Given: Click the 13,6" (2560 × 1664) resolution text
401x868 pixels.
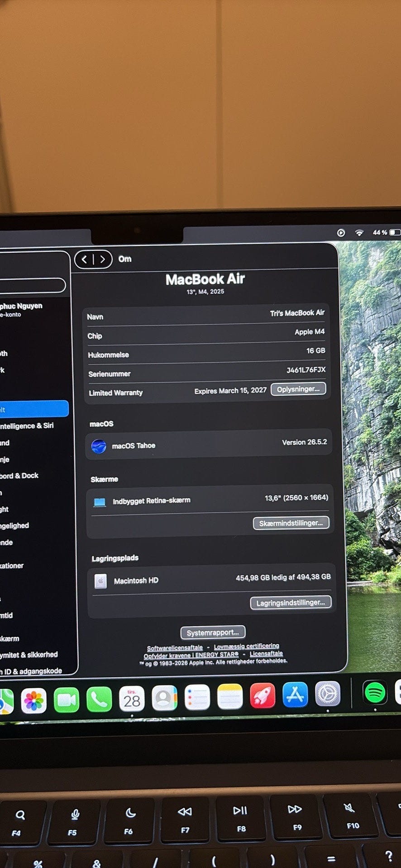Looking at the screenshot, I should pos(296,498).
